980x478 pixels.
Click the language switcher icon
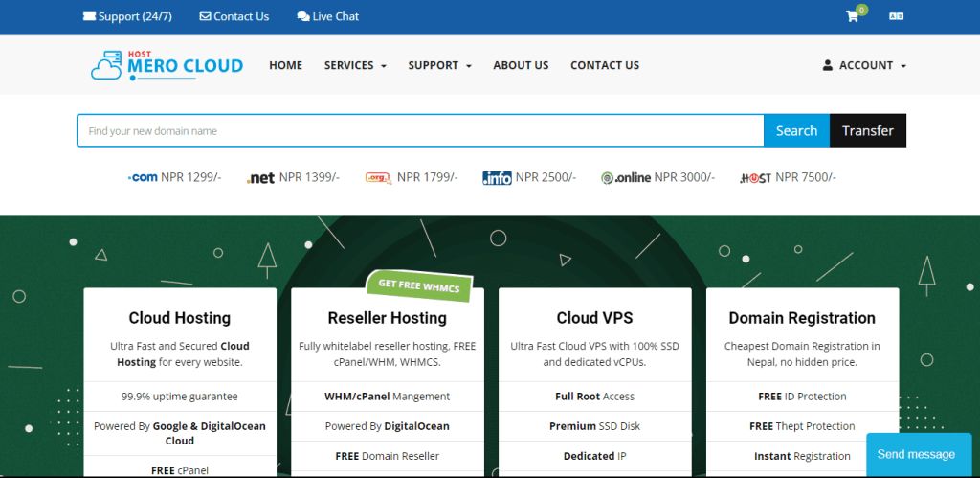tap(896, 16)
